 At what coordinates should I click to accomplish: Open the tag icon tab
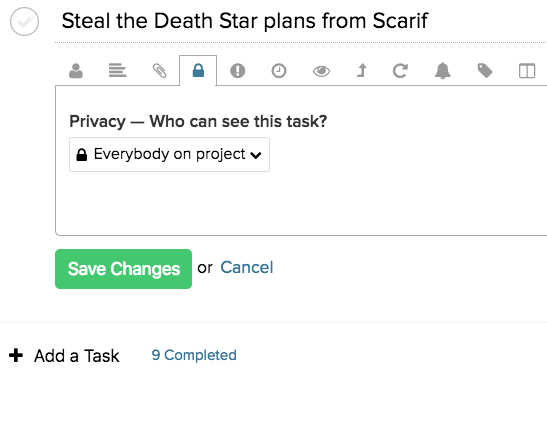point(485,71)
